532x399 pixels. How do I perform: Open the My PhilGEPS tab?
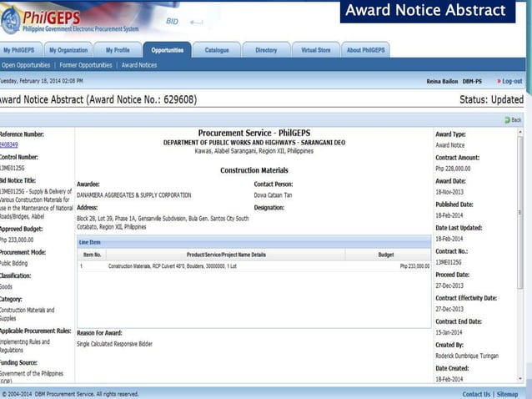point(18,50)
